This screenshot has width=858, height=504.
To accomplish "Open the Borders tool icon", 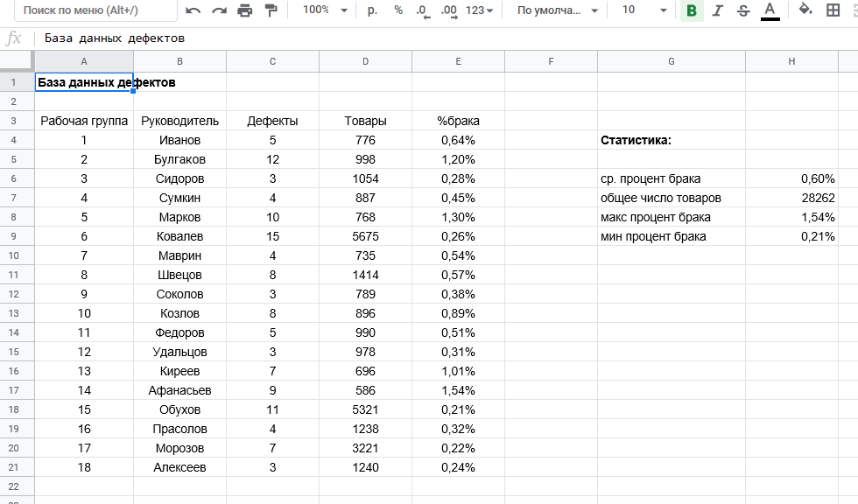I will coord(833,10).
